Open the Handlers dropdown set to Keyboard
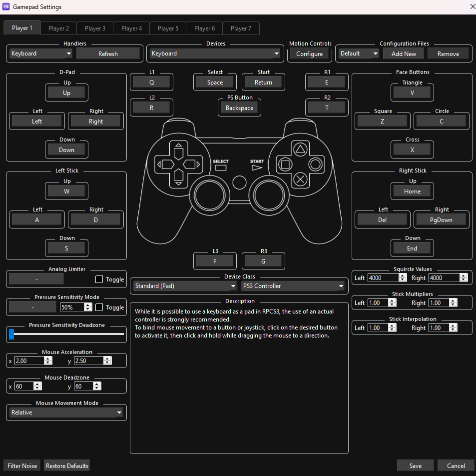Image resolution: width=476 pixels, height=476 pixels. pos(40,53)
